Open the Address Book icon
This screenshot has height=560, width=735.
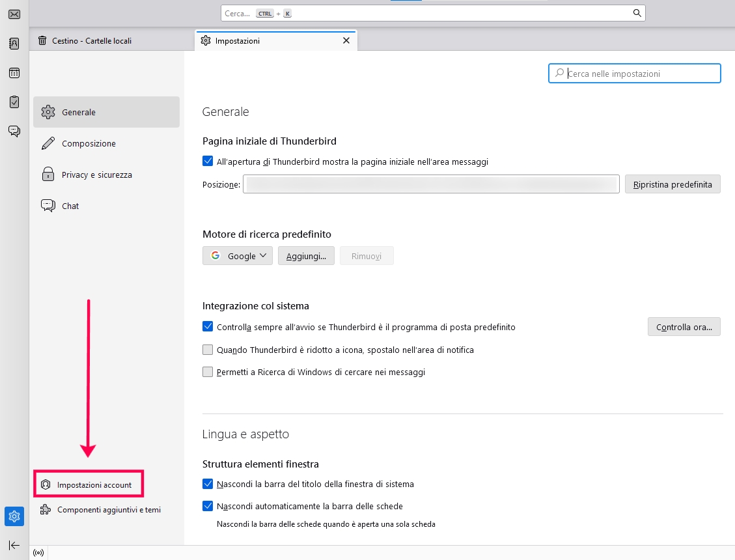pos(14,44)
